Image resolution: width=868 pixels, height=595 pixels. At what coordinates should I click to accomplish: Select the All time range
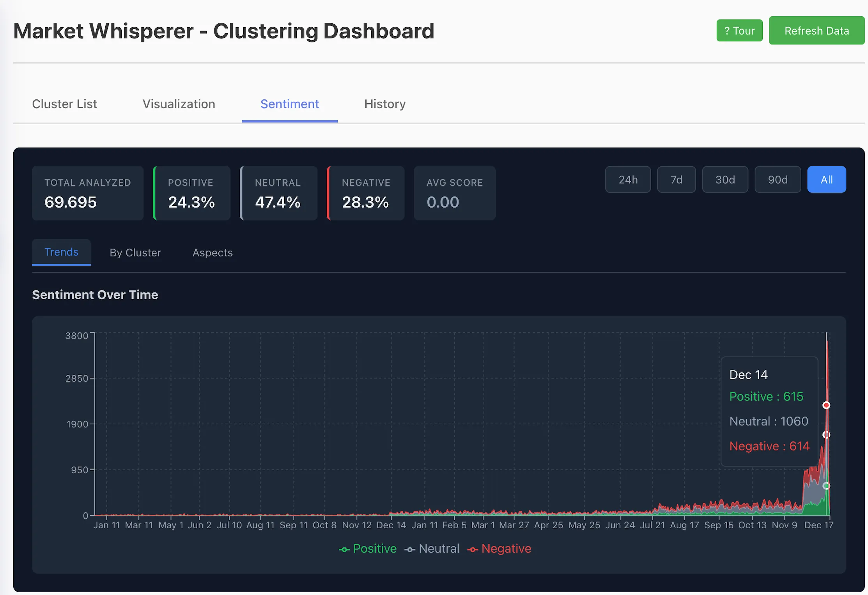click(x=827, y=179)
